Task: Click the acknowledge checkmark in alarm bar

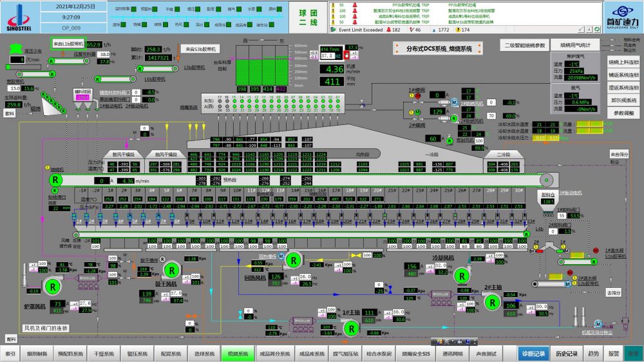Action: (581, 30)
